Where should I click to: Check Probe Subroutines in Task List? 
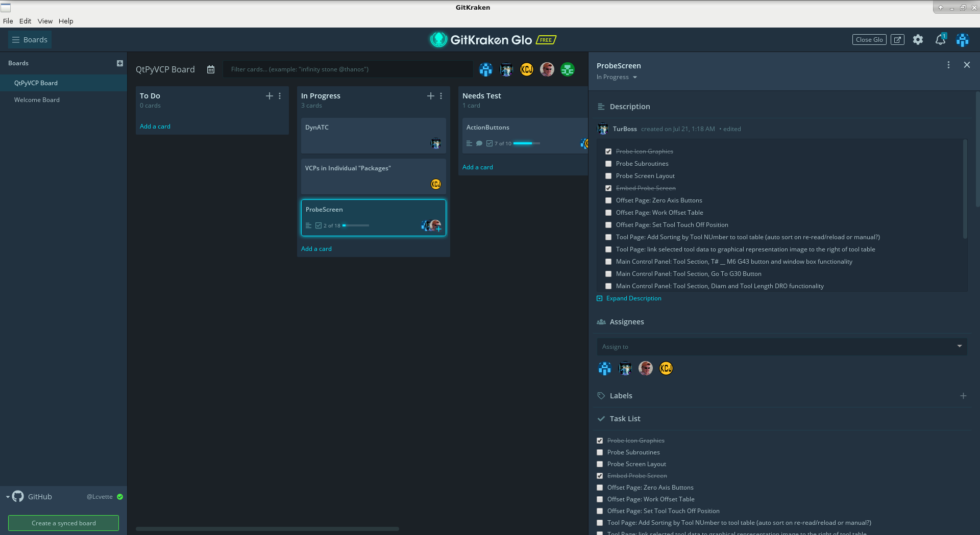600,452
